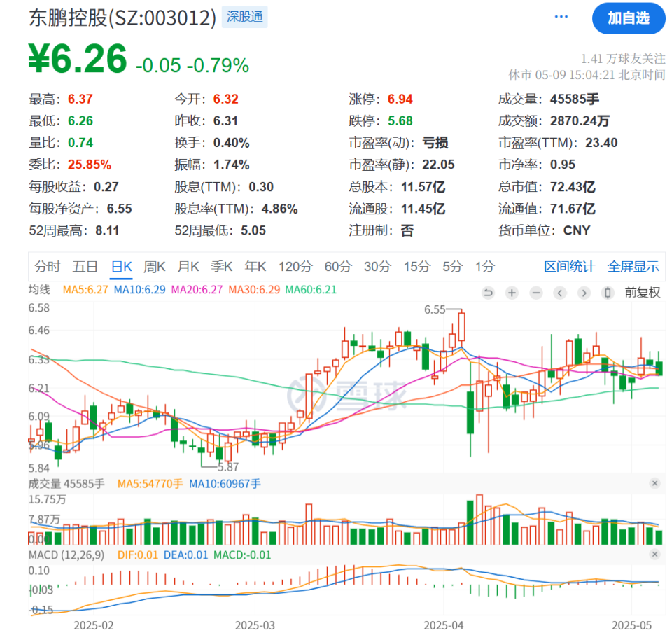Click the 深股通 badge
This screenshot has height=640, width=672.
pos(245,17)
